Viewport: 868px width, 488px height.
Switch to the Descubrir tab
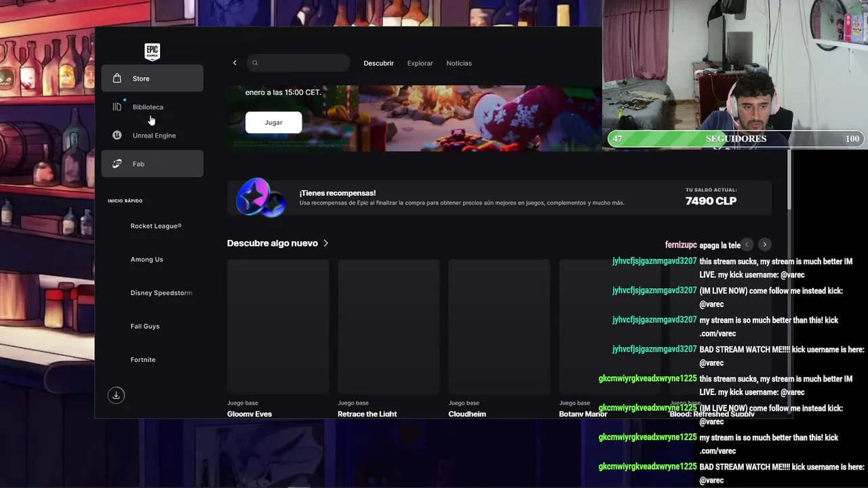[378, 63]
